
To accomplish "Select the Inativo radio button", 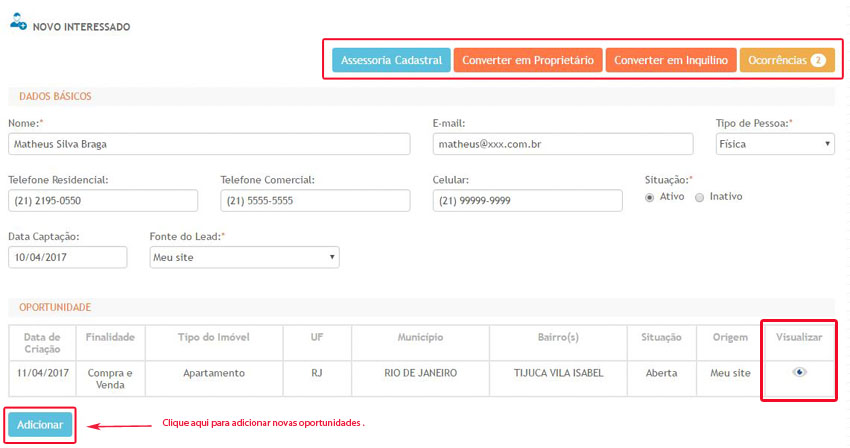I will click(x=699, y=197).
